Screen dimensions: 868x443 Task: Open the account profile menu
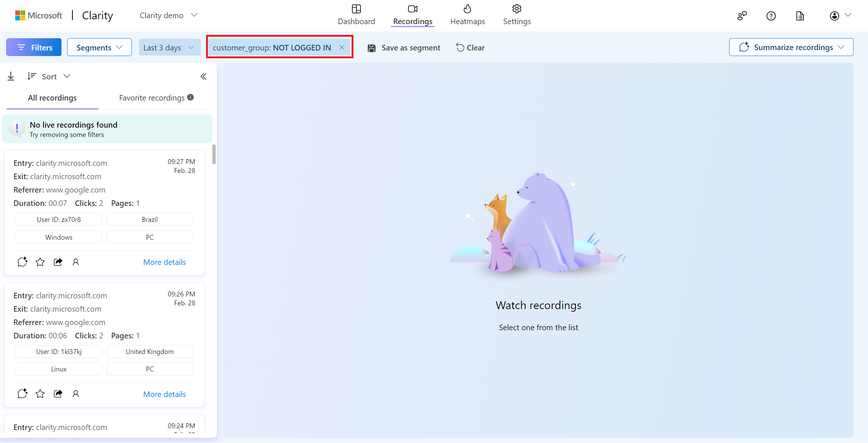pos(840,16)
